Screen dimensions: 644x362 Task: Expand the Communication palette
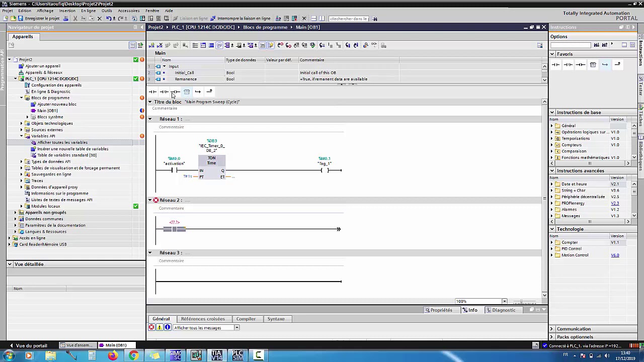tap(552, 329)
